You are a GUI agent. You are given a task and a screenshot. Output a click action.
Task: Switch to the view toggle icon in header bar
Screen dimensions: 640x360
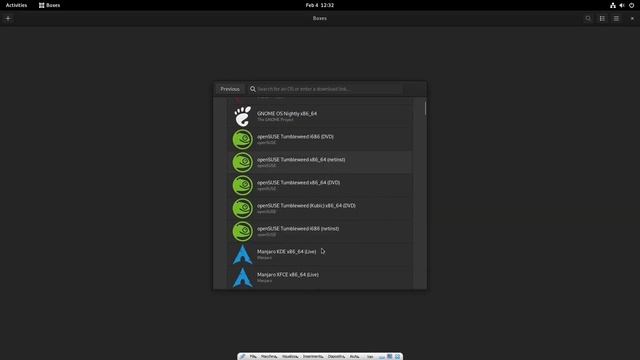[602, 18]
